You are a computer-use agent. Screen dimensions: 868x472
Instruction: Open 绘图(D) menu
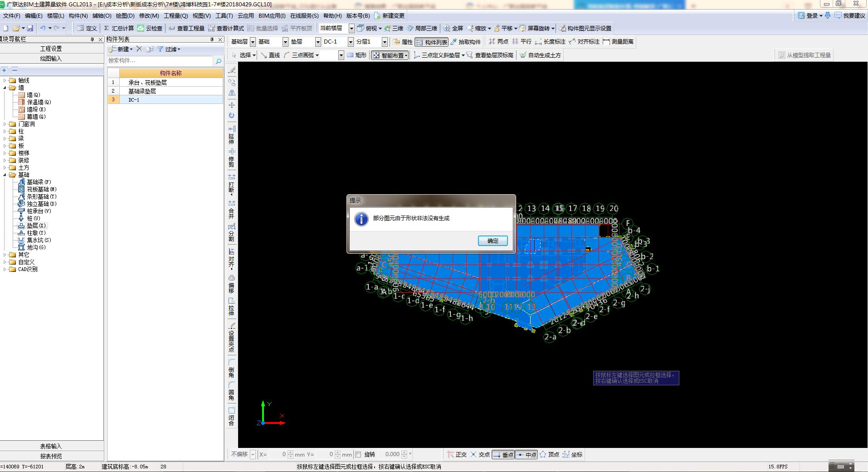(x=125, y=15)
